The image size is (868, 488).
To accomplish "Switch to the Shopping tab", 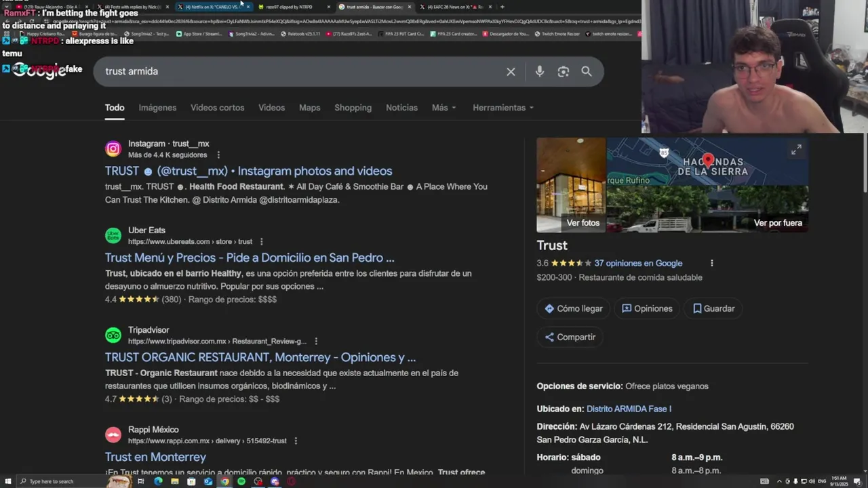I will [x=353, y=108].
